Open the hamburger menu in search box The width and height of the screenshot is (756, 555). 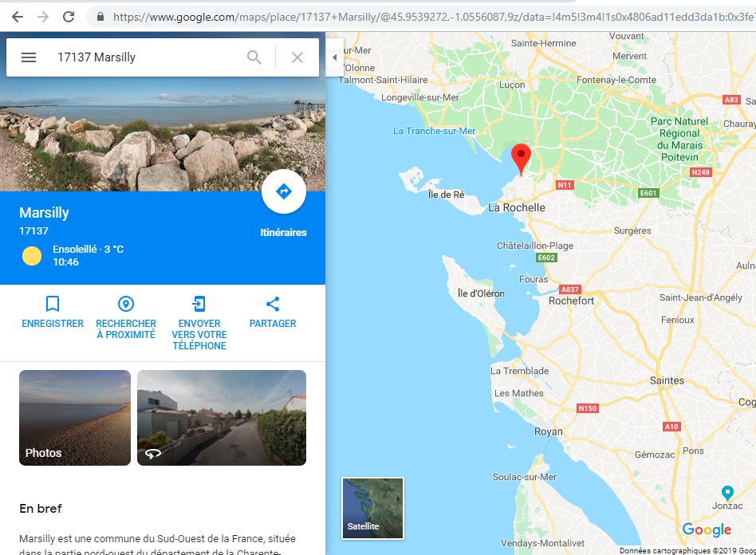29,57
